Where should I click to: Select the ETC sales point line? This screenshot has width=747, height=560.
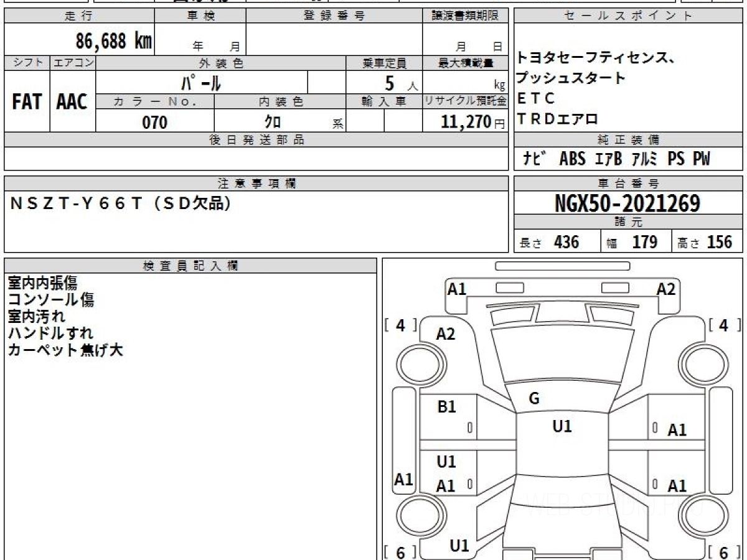click(x=535, y=98)
